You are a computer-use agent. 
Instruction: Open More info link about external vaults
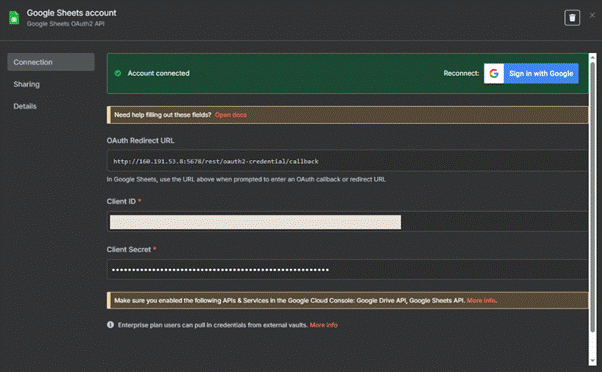click(324, 325)
